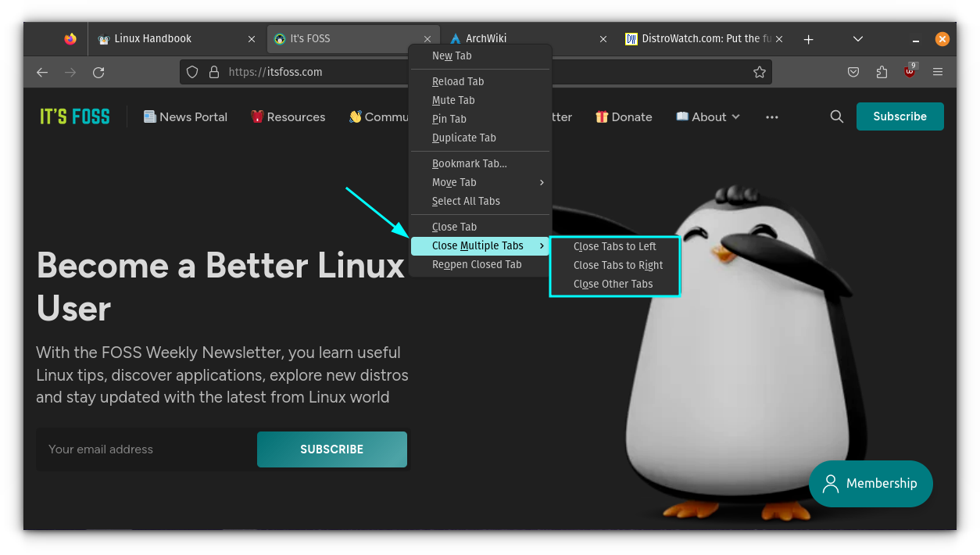Viewport: 980px width, 555px height.
Task: Expand the About navigation dropdown
Action: click(x=707, y=116)
